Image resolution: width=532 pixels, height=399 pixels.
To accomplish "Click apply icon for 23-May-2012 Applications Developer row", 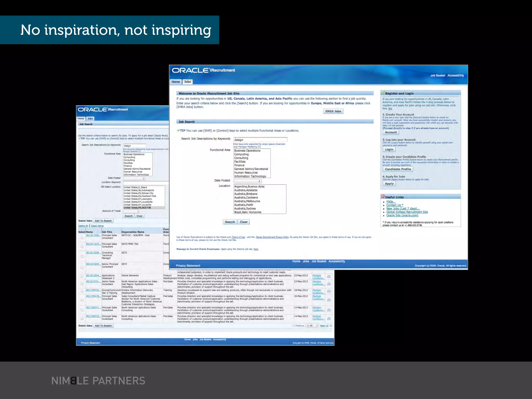I will (329, 277).
